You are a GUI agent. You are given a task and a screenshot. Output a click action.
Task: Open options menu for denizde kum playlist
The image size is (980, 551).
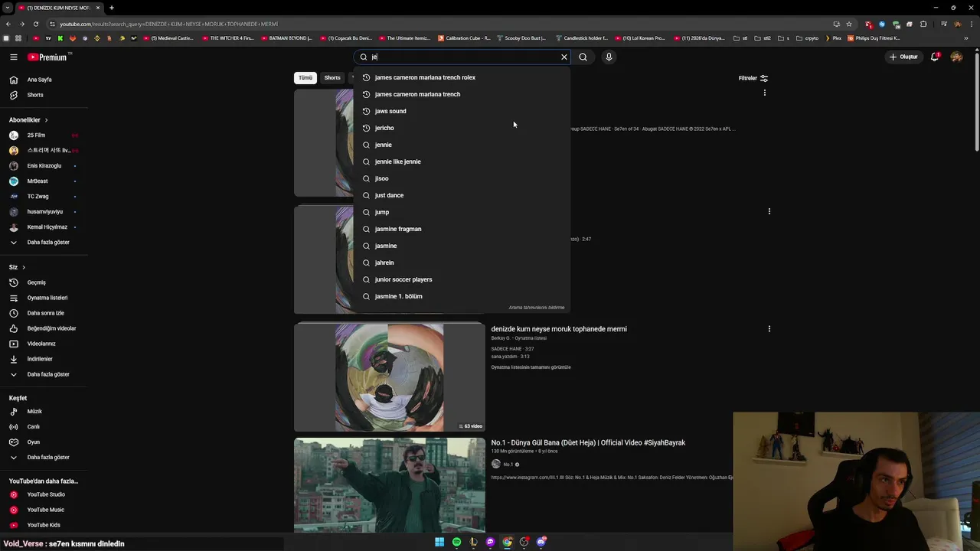click(x=769, y=329)
